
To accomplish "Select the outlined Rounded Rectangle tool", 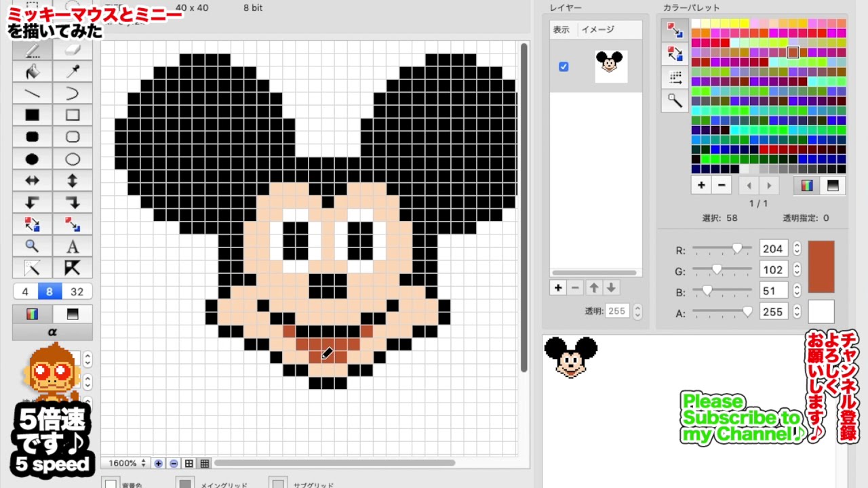I will (x=73, y=137).
